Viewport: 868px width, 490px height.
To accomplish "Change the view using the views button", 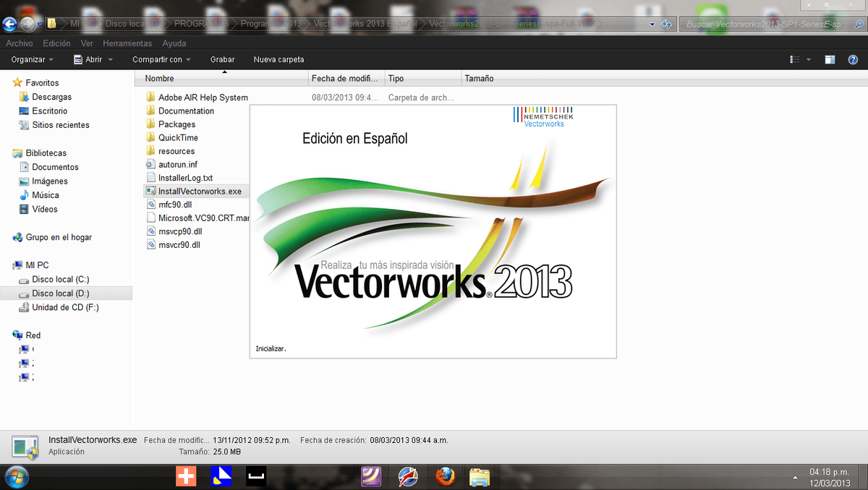I will pyautogui.click(x=795, y=59).
